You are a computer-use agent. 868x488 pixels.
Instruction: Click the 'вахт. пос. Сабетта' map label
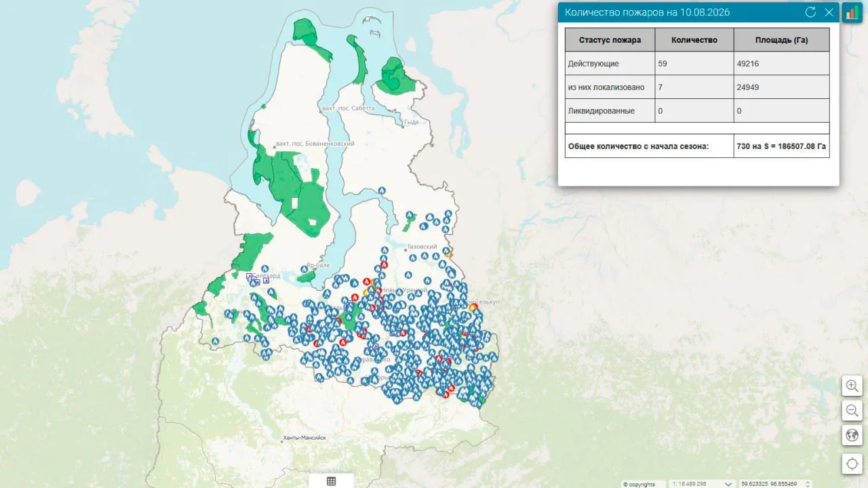click(x=348, y=108)
